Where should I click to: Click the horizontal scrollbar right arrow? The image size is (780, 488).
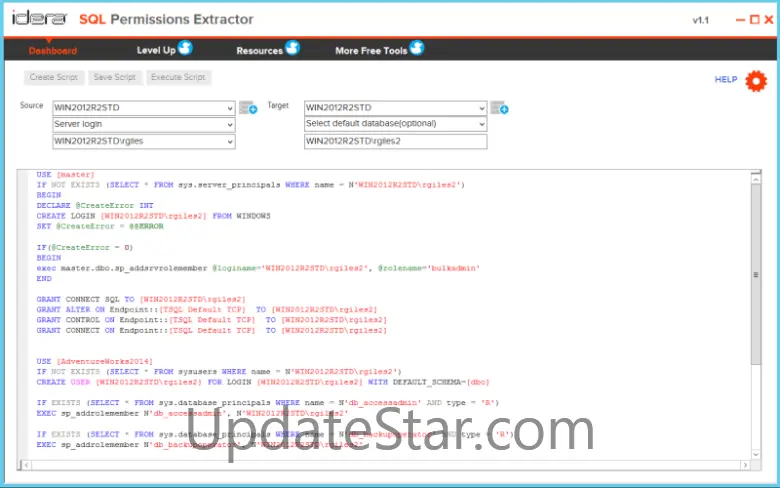pyautogui.click(x=745, y=465)
